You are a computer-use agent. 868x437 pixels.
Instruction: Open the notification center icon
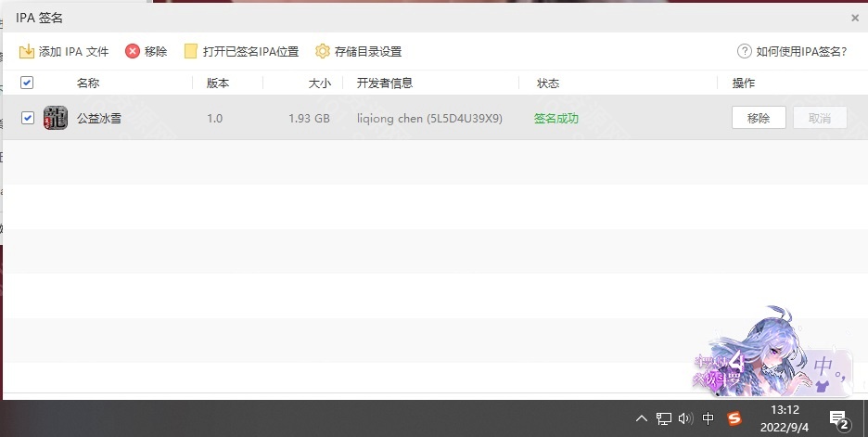click(838, 419)
